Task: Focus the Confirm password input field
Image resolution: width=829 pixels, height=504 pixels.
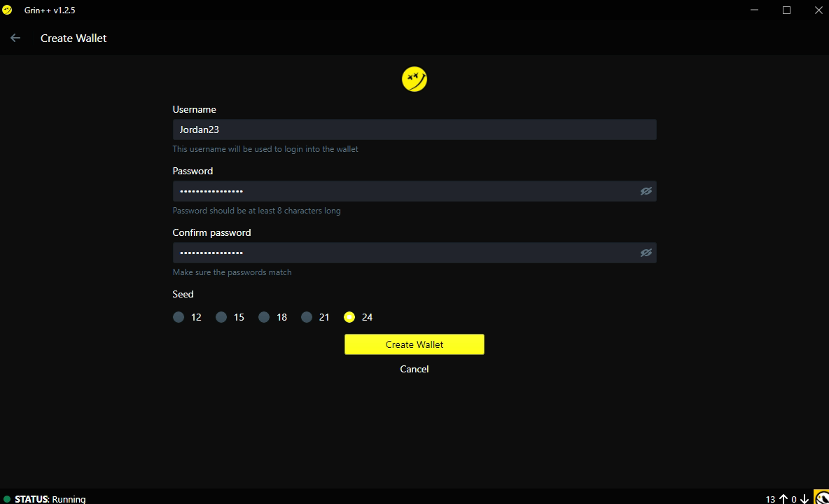Action: click(x=415, y=253)
